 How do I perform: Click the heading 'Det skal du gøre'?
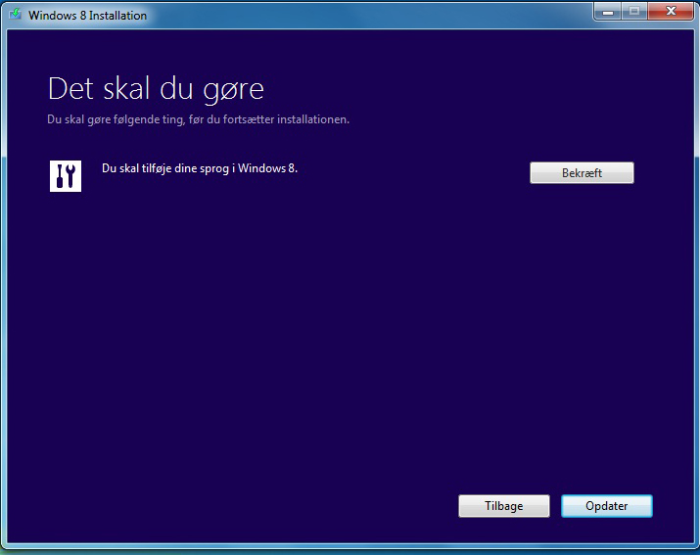coord(156,89)
